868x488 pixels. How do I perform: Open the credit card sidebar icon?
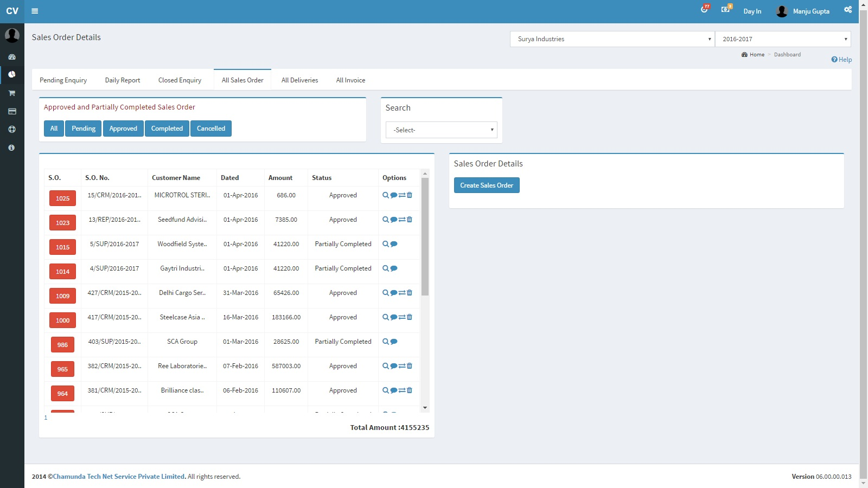(x=12, y=111)
